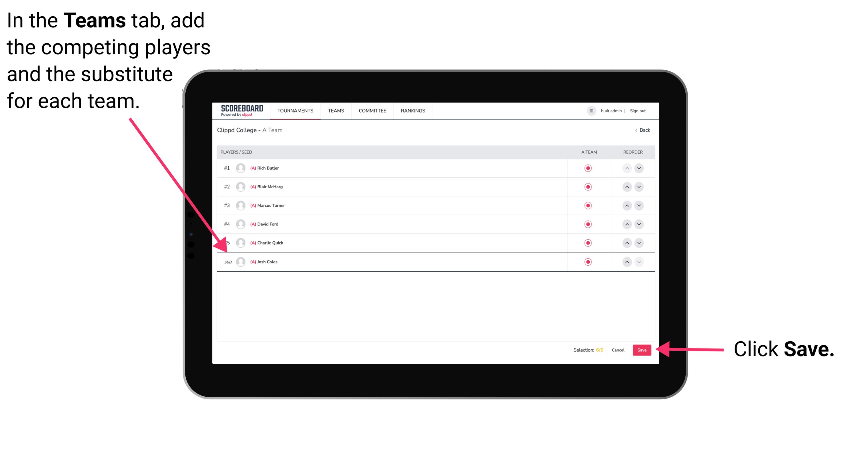This screenshot has width=868, height=467.
Task: Move David Ford up in order
Action: [627, 224]
